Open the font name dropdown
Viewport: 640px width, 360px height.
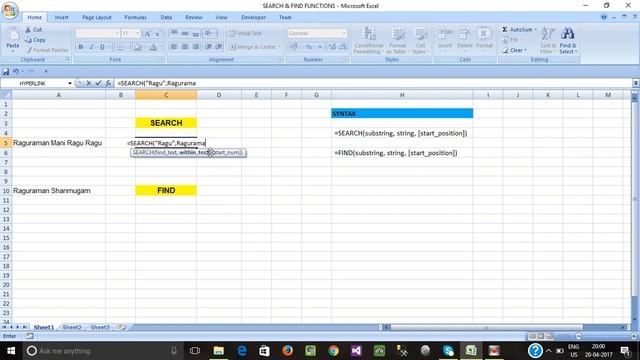click(117, 33)
